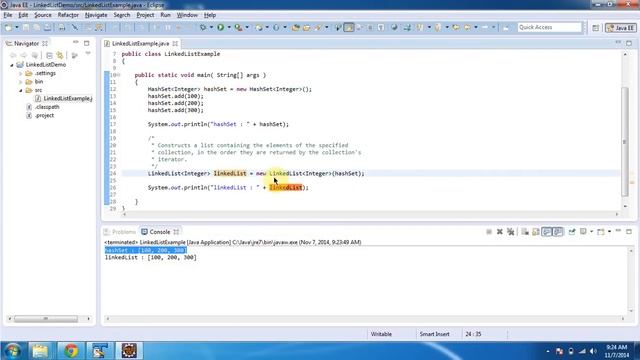Screen dimensions: 640x360
Task: Run the program with green Run button
Action: [221, 27]
